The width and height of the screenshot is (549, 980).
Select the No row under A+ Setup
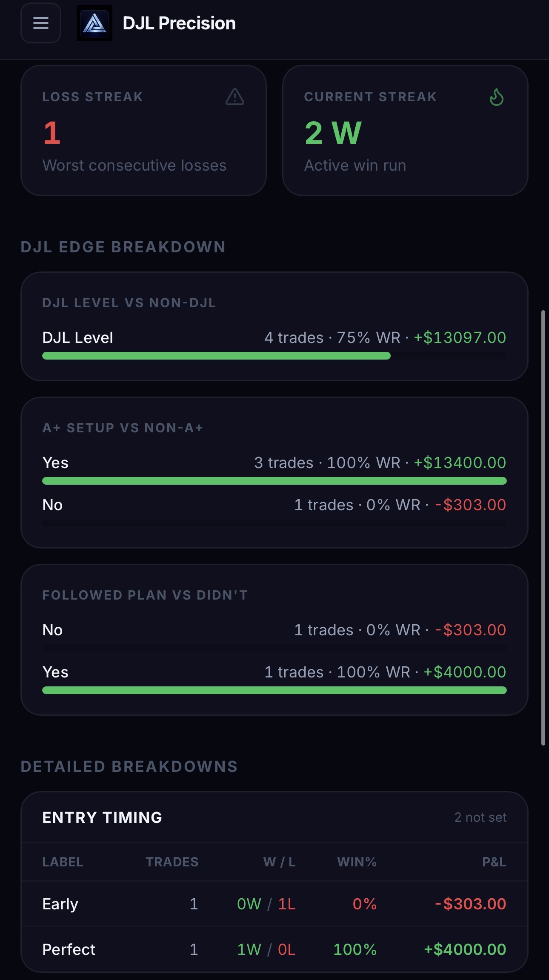[274, 505]
